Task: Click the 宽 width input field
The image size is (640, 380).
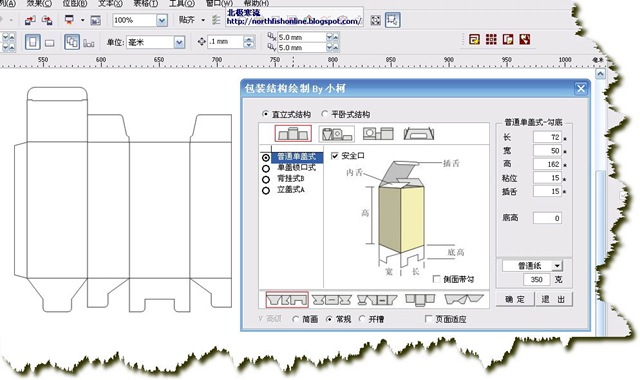Action: [x=547, y=151]
